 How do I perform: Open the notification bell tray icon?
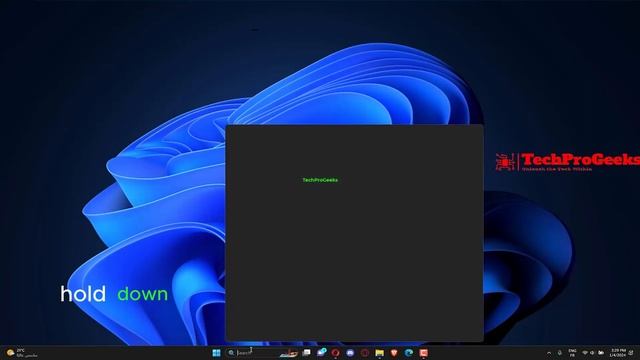tap(631, 353)
